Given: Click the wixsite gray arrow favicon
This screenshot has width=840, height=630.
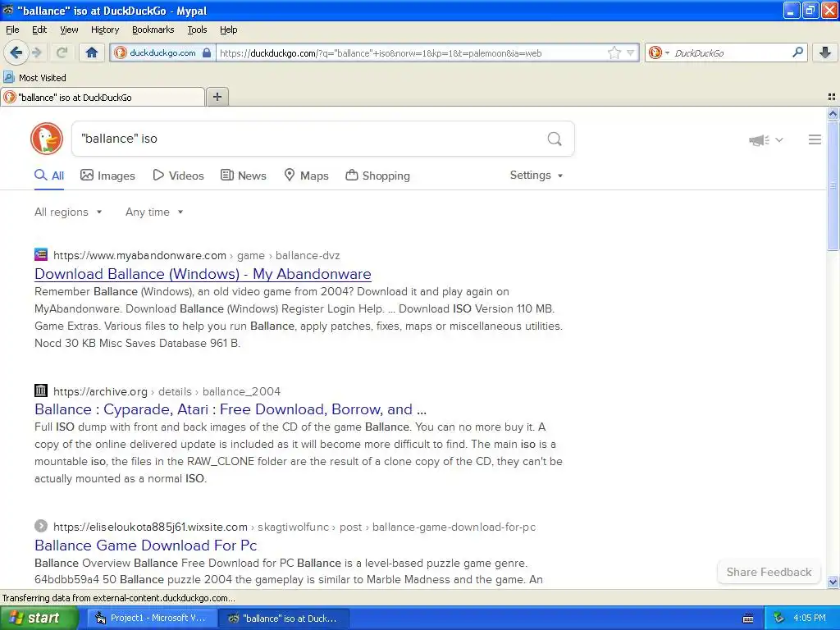Looking at the screenshot, I should click(x=41, y=526).
